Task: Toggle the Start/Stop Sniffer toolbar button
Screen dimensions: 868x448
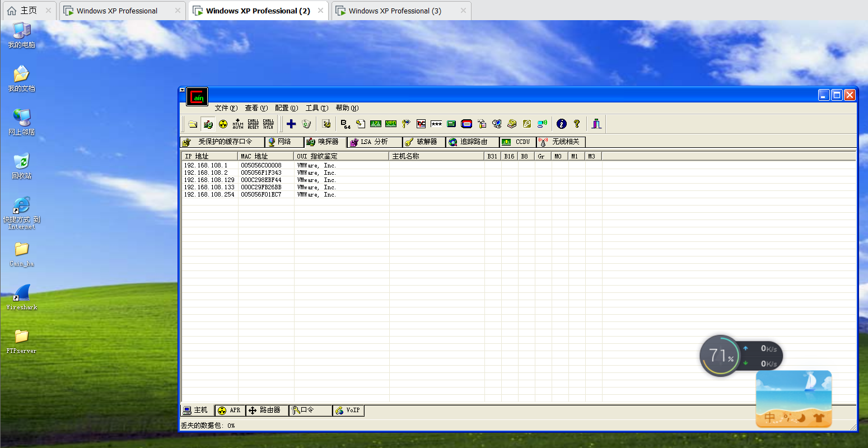Action: tap(208, 124)
